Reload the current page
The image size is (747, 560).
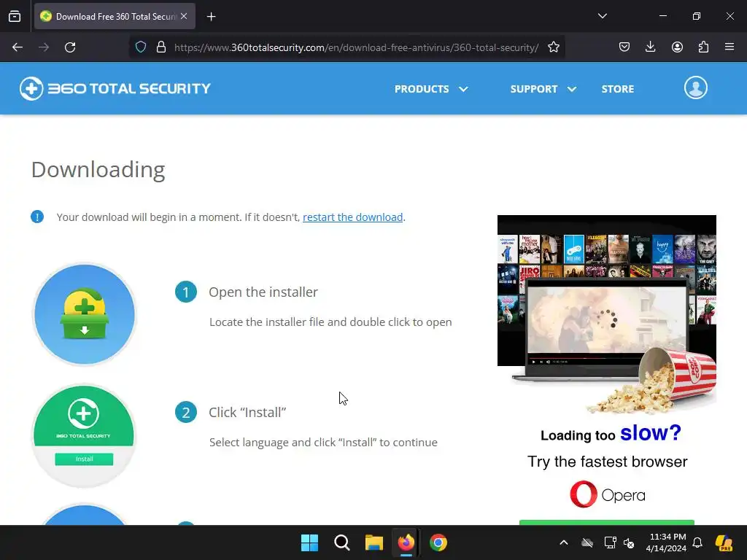coord(70,47)
